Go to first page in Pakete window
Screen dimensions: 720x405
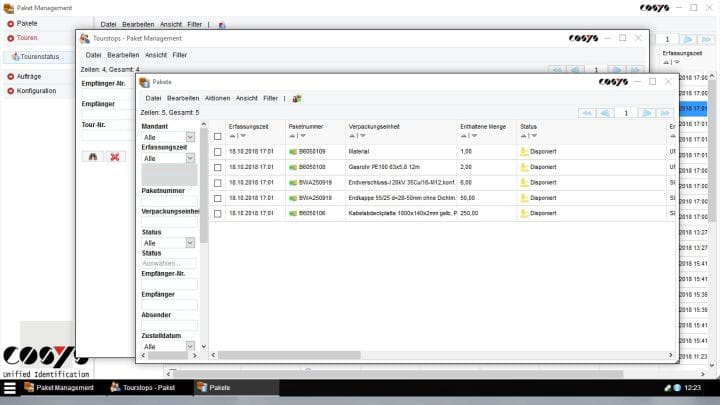pyautogui.click(x=586, y=113)
